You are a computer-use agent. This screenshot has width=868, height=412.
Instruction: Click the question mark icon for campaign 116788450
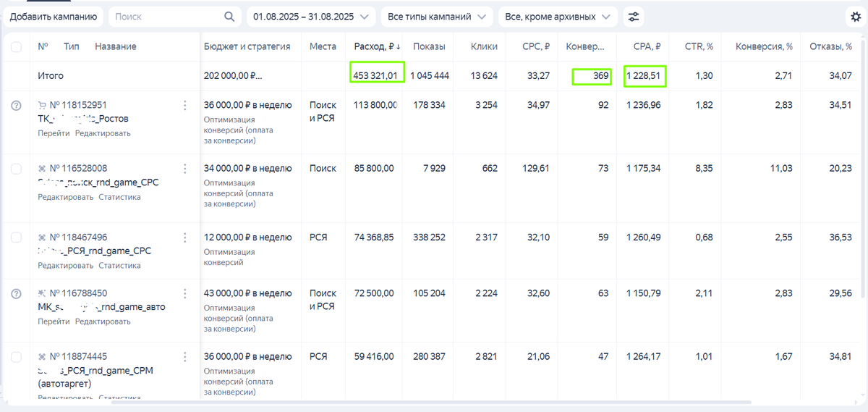16,293
